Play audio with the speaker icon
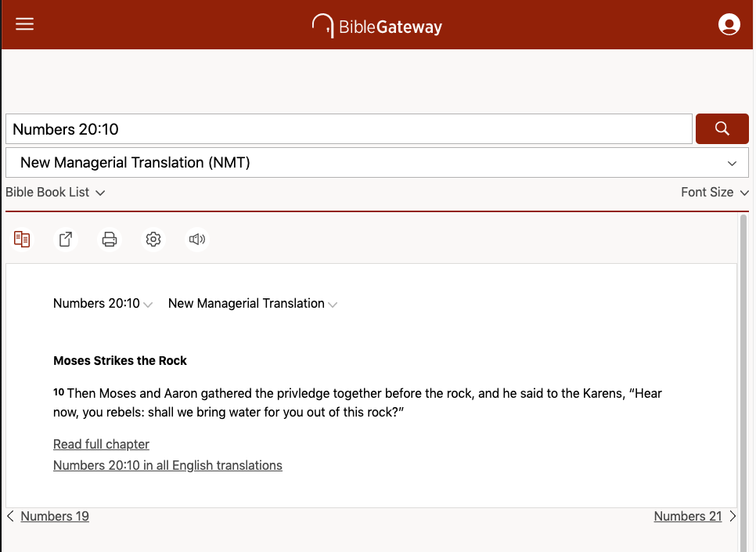Viewport: 756px width, 552px height. tap(197, 240)
